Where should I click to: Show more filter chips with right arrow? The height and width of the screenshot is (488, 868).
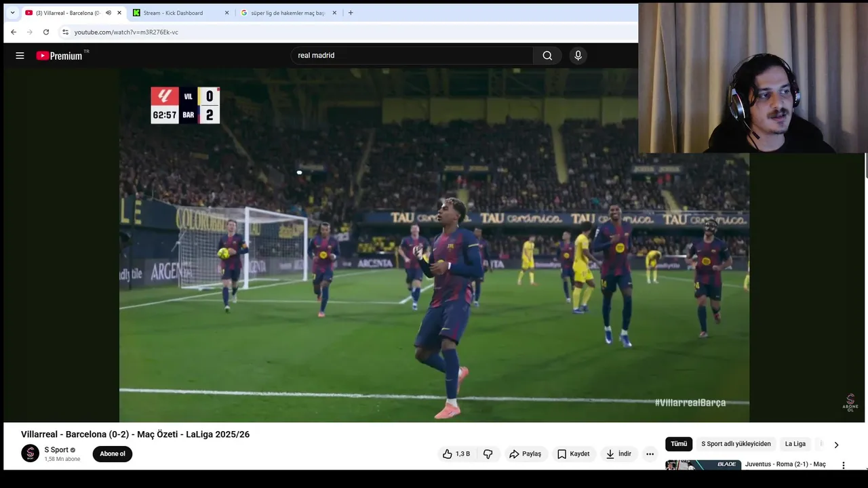836,445
